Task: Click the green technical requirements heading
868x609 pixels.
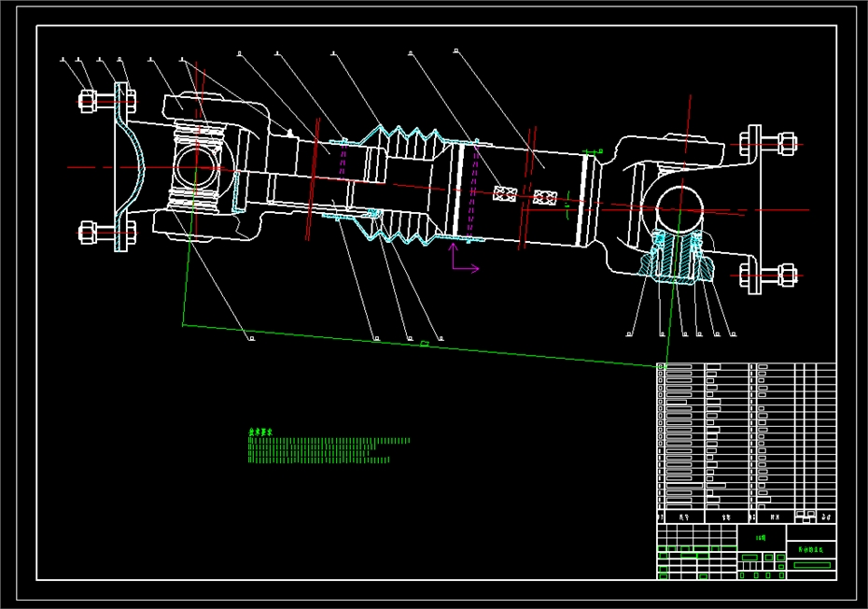Action: click(260, 432)
